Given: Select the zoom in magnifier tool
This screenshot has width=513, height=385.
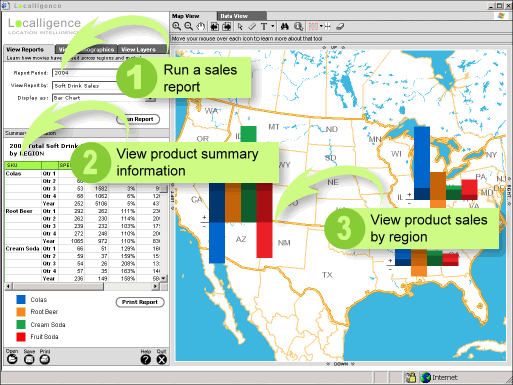Looking at the screenshot, I should pyautogui.click(x=176, y=27).
